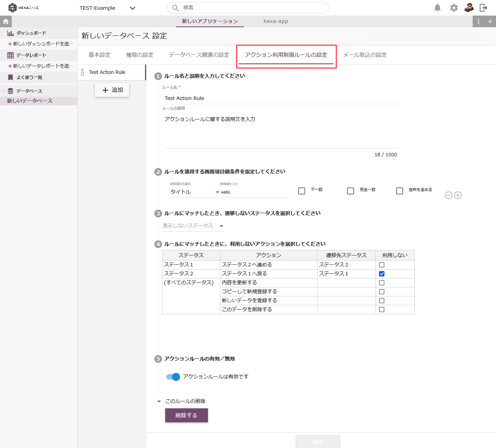Disable the action rule toggle
Image resolution: width=496 pixels, height=448 pixels.
coord(173,376)
